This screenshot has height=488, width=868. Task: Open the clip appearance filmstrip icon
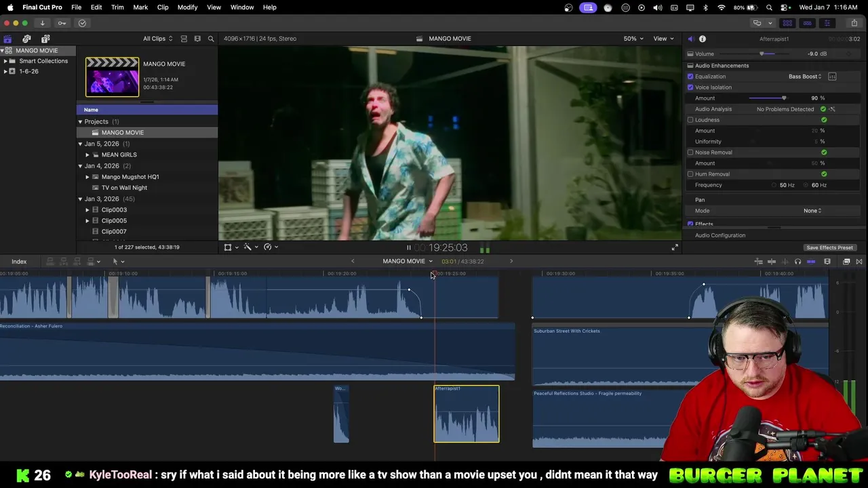click(x=827, y=262)
